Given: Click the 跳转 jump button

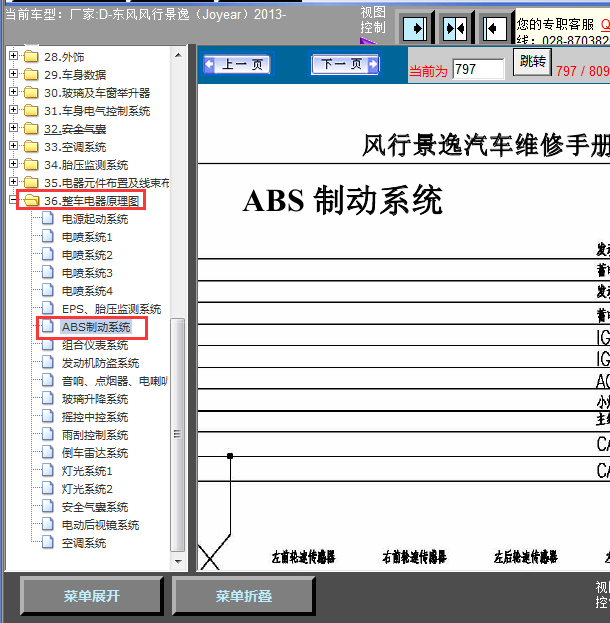Looking at the screenshot, I should click(532, 62).
